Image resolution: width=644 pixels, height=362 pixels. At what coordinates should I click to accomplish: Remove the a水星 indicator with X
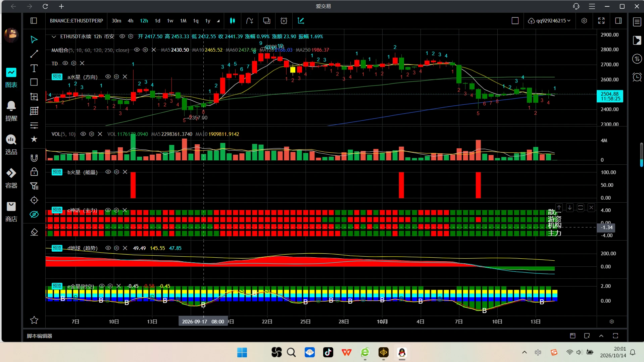point(125,76)
